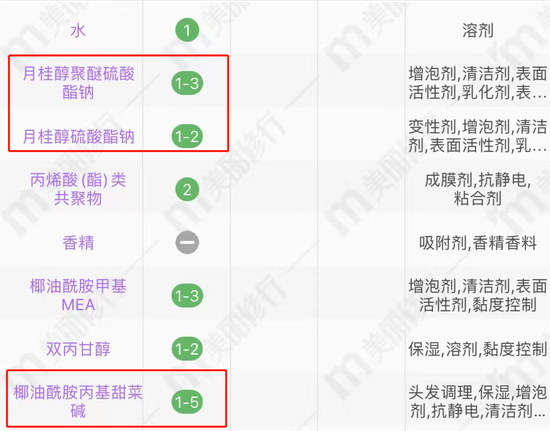Open the 香精 ingredient link
The image size is (550, 431).
pos(78,243)
